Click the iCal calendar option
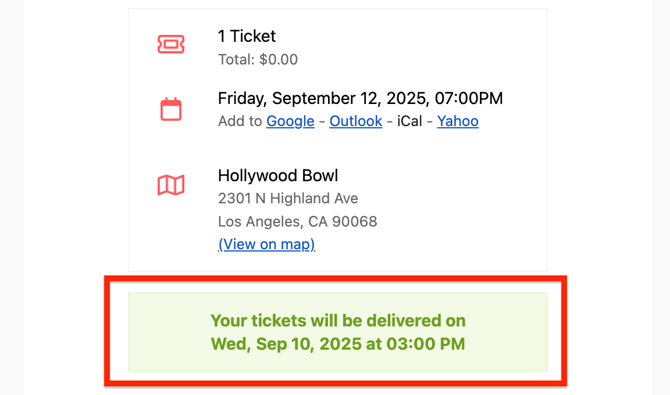Viewport: 670px width, 395px height. [x=409, y=121]
